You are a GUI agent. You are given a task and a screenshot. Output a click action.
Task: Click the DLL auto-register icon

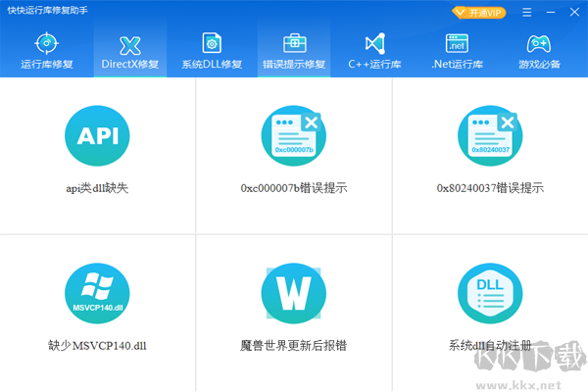click(490, 293)
